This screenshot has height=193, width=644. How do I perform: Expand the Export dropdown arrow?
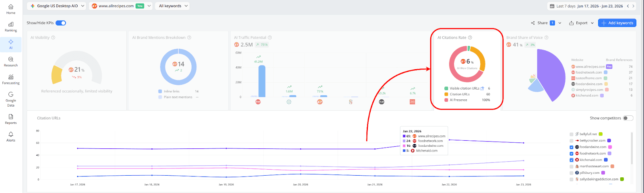pyautogui.click(x=592, y=23)
